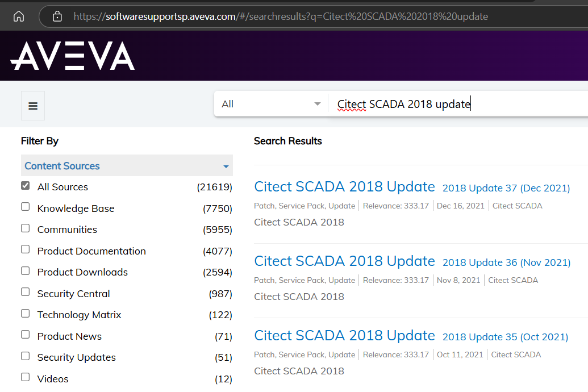Click the Oct 11, 2021 date text
Image resolution: width=588 pixels, height=392 pixels.
tap(460, 355)
